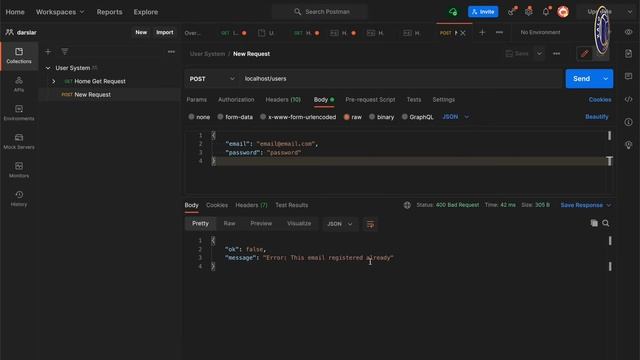Open the Mock Servers sidebar panel
The height and width of the screenshot is (360, 640).
pyautogui.click(x=19, y=141)
